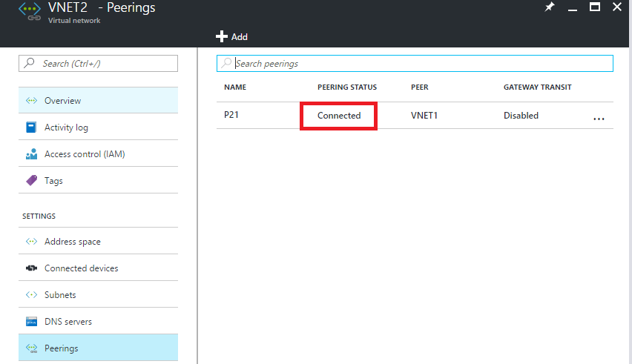Image resolution: width=632 pixels, height=364 pixels.
Task: Click the Subnets icon
Action: 31,295
